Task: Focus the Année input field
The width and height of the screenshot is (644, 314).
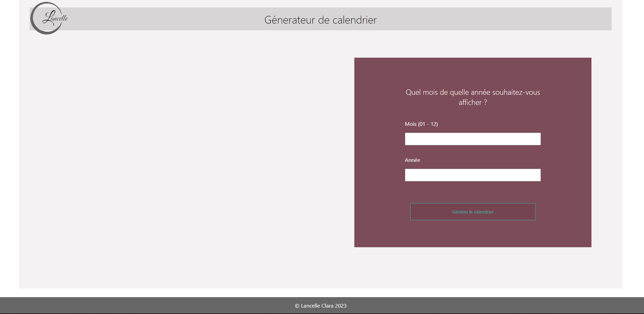Action: coord(473,175)
